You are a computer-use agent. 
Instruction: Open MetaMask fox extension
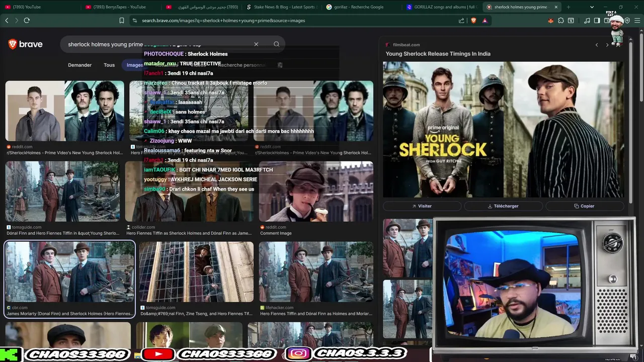pyautogui.click(x=550, y=21)
